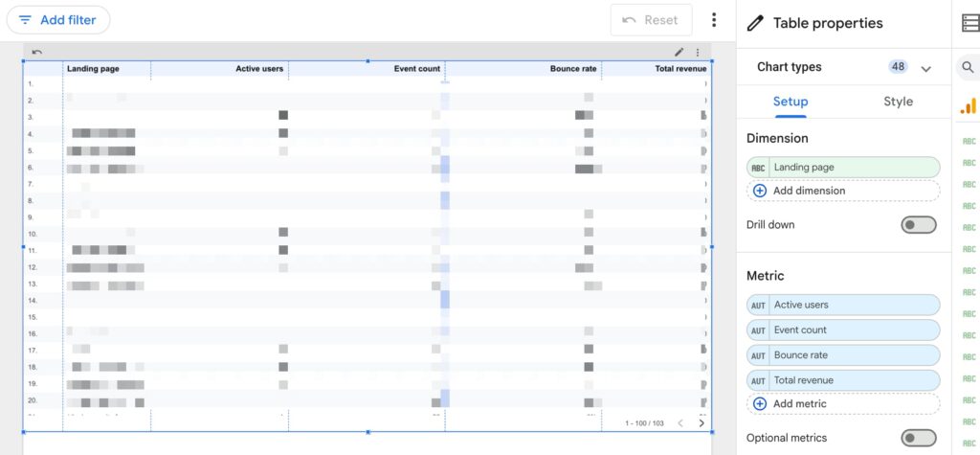980x455 pixels.
Task: Turn on the Optional metrics toggle
Action: tap(919, 438)
